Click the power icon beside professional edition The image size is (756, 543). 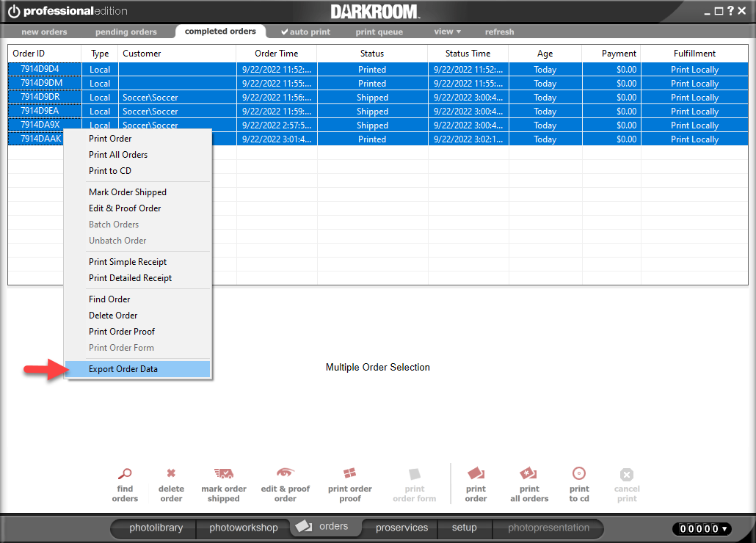tap(14, 11)
